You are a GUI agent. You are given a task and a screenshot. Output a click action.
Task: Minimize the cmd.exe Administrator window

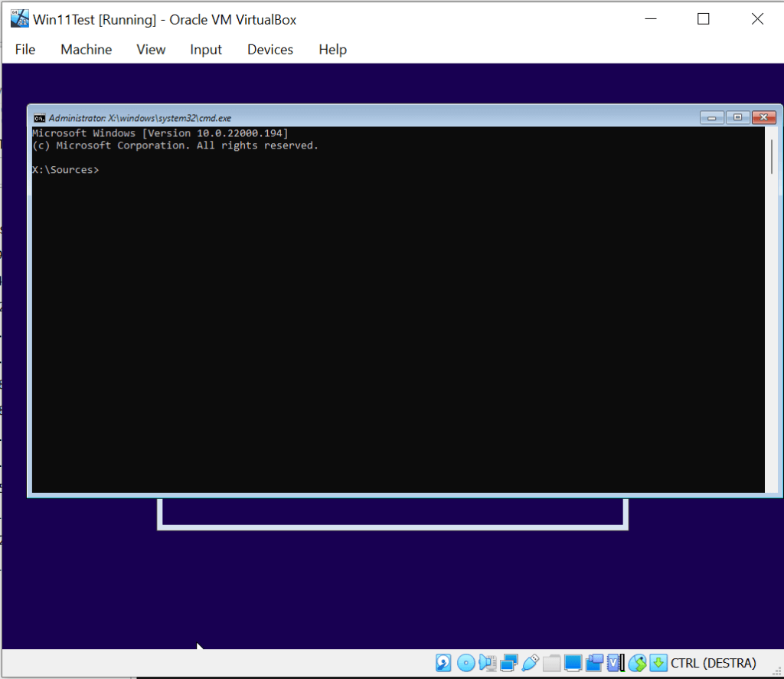(x=711, y=117)
